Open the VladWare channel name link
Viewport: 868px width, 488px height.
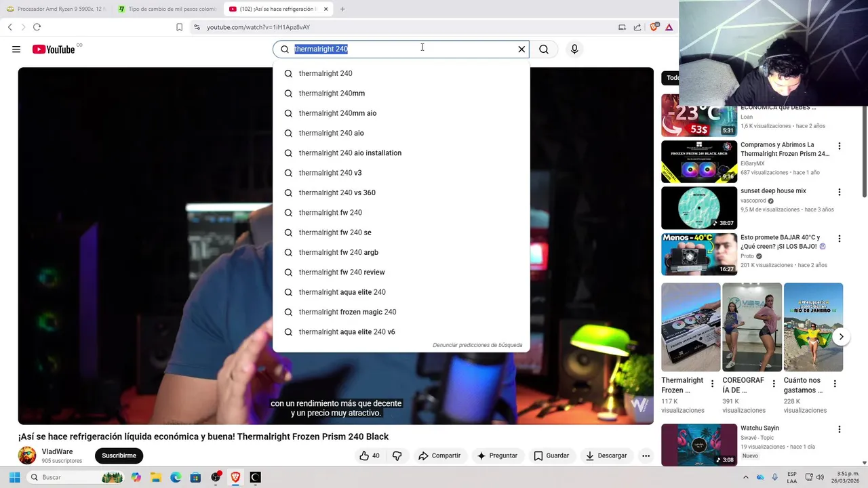tap(57, 451)
